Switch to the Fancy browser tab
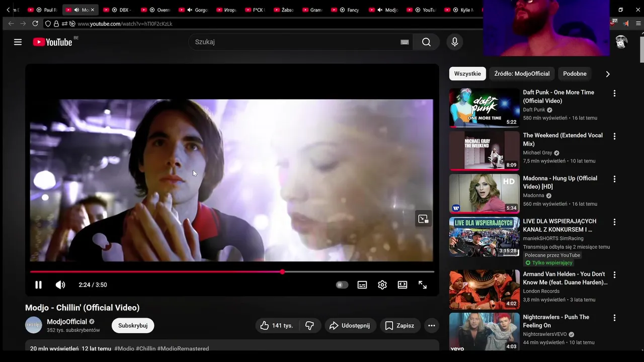644x362 pixels. pos(346,10)
